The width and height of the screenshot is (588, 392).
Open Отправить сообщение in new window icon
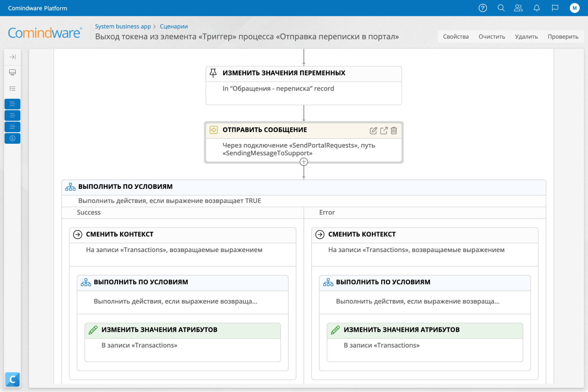pos(384,130)
